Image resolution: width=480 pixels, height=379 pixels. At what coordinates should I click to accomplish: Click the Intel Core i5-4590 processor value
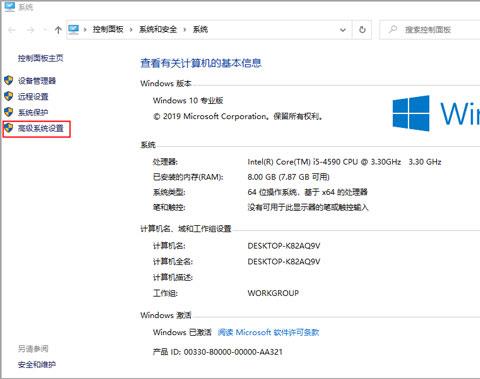[344, 162]
